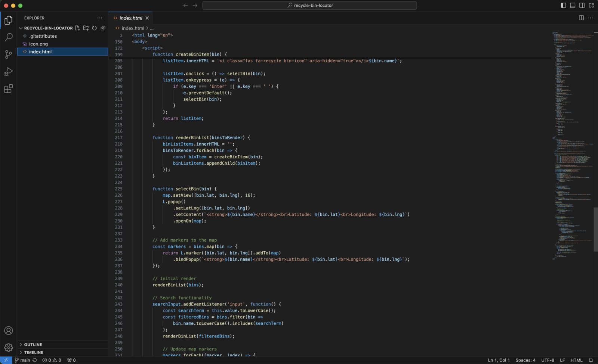This screenshot has width=598, height=364.
Task: Go forward using navigation arrow
Action: point(195,5)
